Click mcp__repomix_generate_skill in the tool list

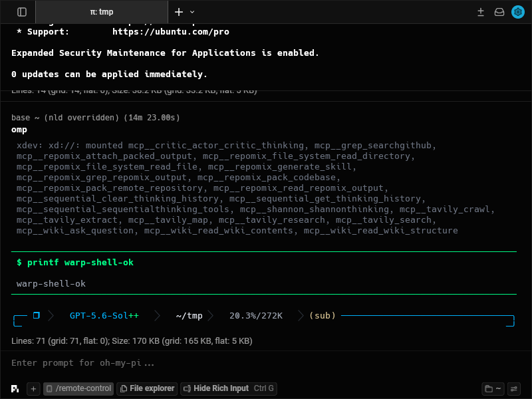point(279,167)
